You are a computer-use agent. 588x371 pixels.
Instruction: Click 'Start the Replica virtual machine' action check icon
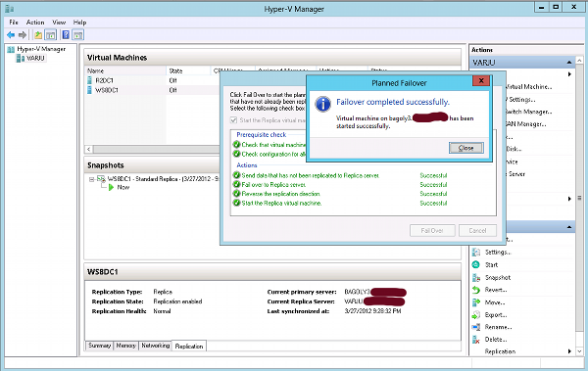pyautogui.click(x=236, y=203)
